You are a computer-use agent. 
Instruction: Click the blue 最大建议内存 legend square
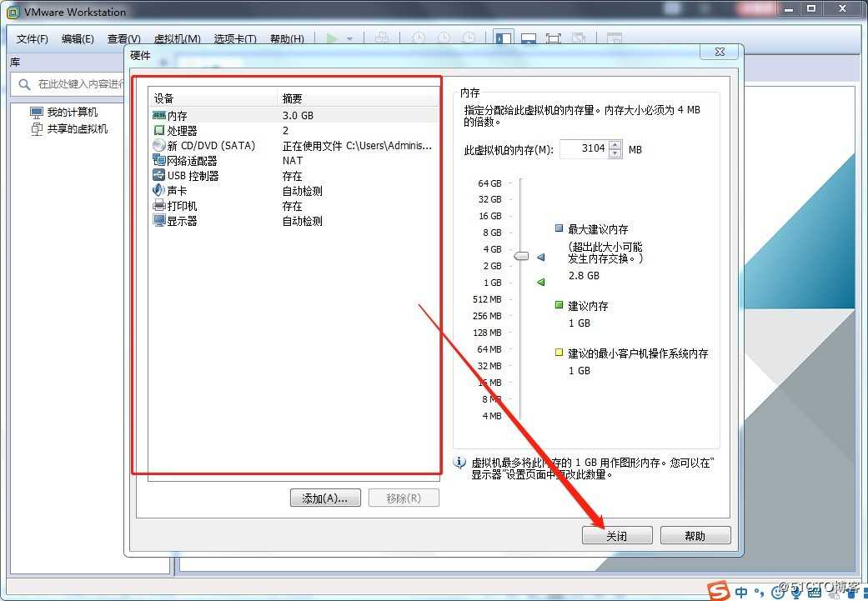coord(559,228)
